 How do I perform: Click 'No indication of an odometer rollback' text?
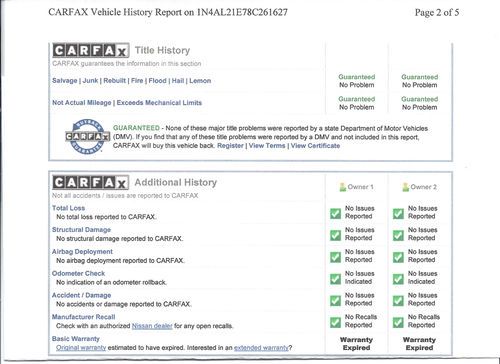point(111,282)
